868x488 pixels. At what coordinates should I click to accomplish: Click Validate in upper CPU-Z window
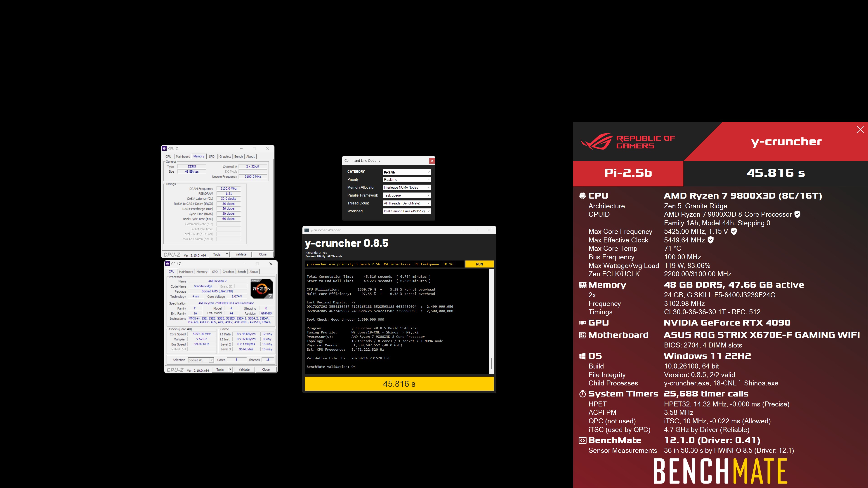point(241,254)
